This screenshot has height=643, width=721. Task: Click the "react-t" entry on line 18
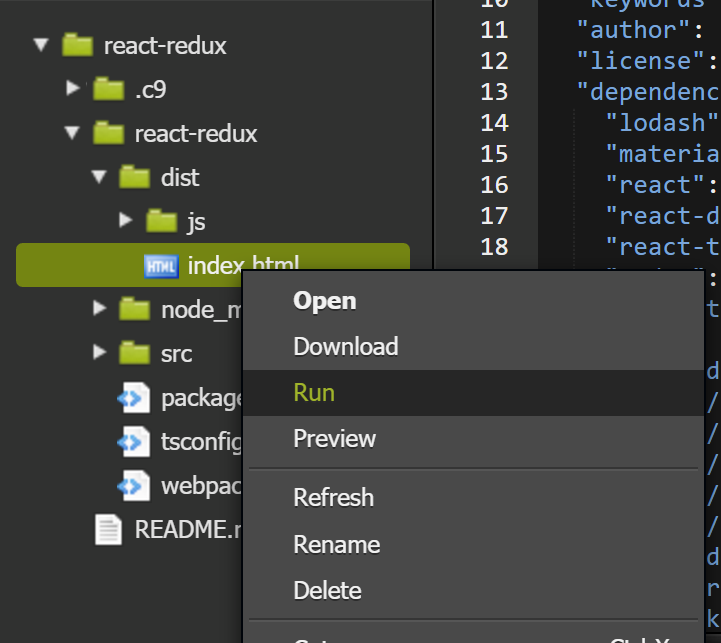[x=663, y=247]
